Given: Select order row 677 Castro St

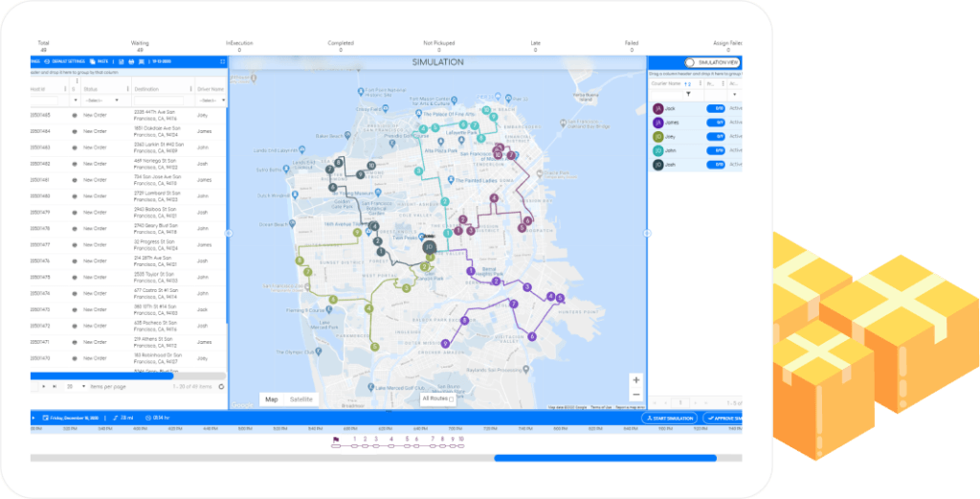Looking at the screenshot, I should (128, 293).
